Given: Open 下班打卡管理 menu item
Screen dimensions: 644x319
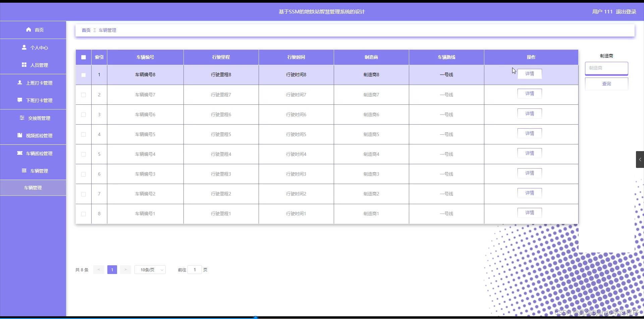Looking at the screenshot, I should coord(33,100).
